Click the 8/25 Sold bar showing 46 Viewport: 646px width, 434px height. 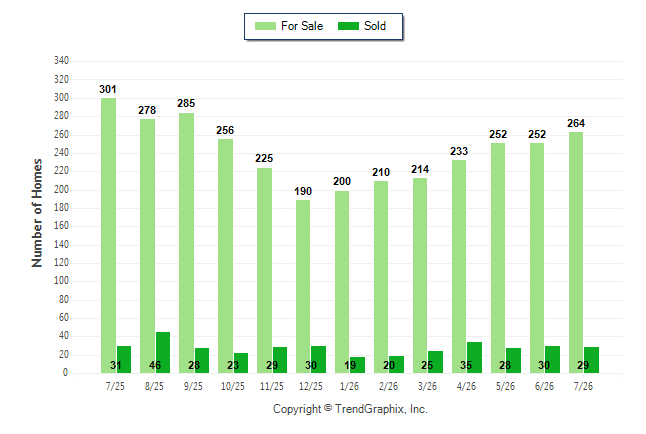(x=163, y=352)
